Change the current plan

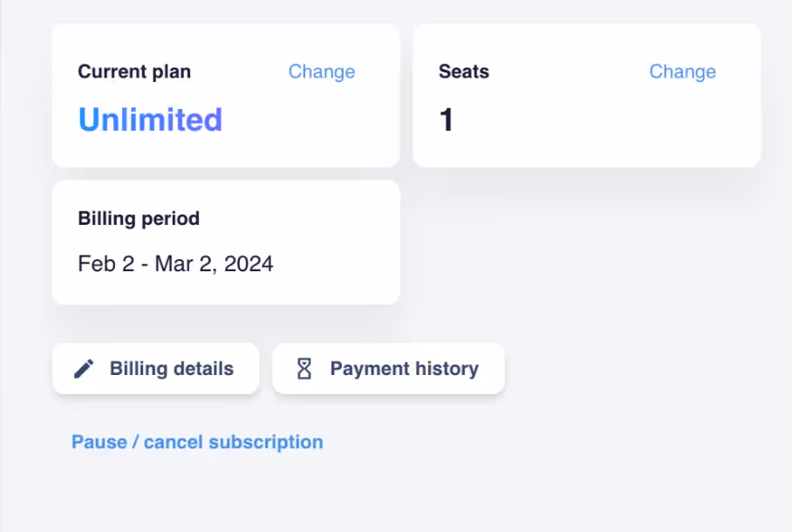tap(322, 72)
